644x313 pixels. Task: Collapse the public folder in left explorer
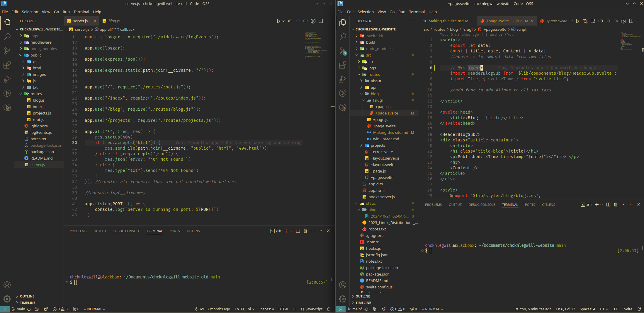[39, 55]
